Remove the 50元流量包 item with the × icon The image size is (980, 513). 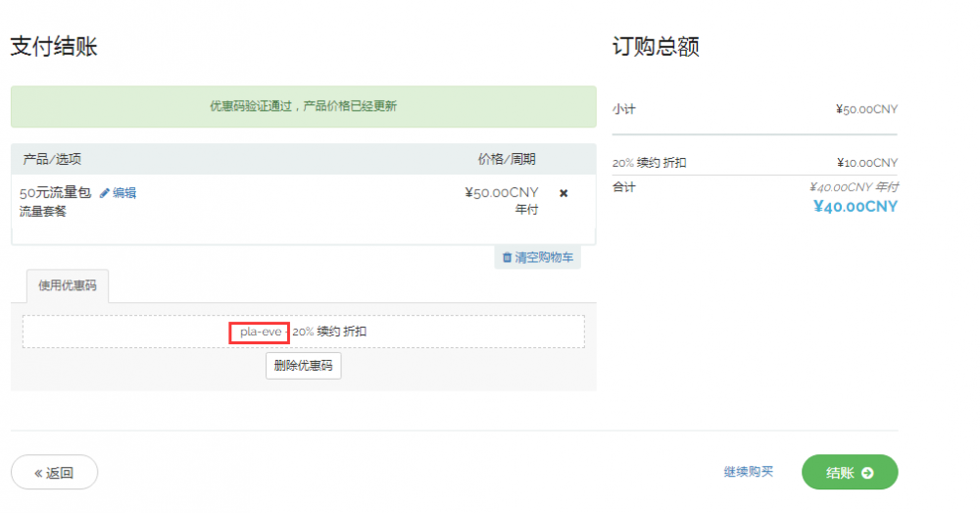point(563,193)
